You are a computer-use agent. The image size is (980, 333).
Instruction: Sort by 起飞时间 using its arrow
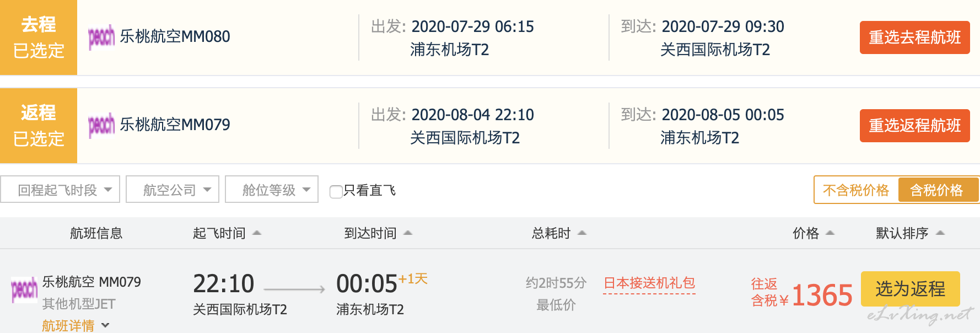pos(257,233)
